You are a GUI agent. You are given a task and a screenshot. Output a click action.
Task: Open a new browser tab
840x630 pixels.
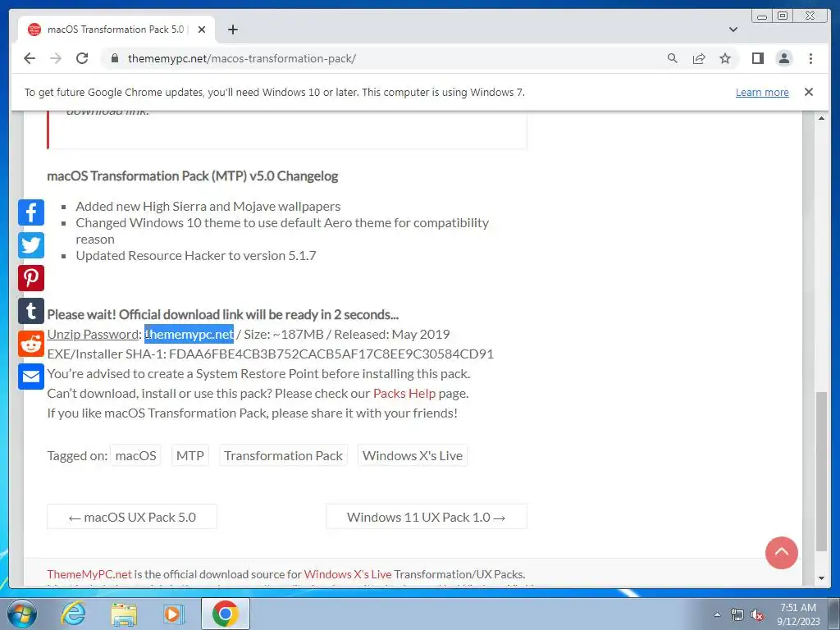[232, 30]
